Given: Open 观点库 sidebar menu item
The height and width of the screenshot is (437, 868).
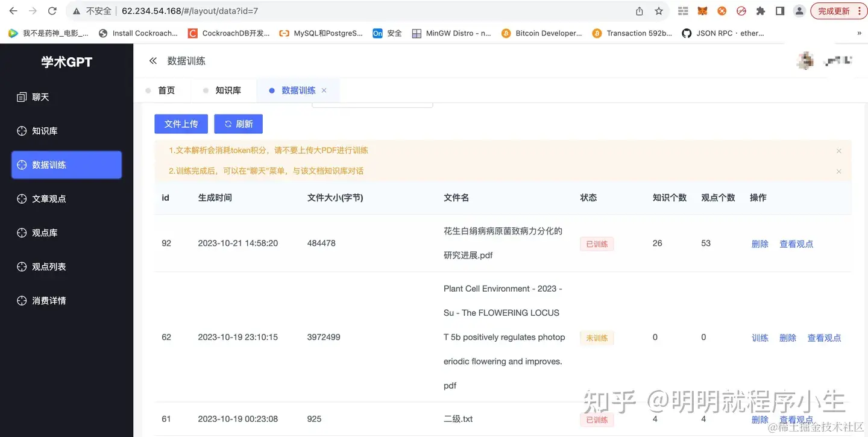Looking at the screenshot, I should point(66,233).
